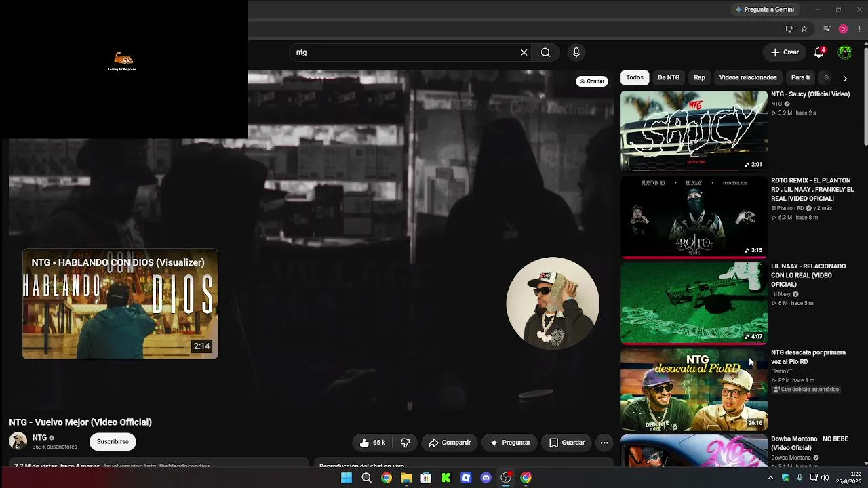Open more actions three-dot menu below video
868x488 pixels.
[x=604, y=443]
